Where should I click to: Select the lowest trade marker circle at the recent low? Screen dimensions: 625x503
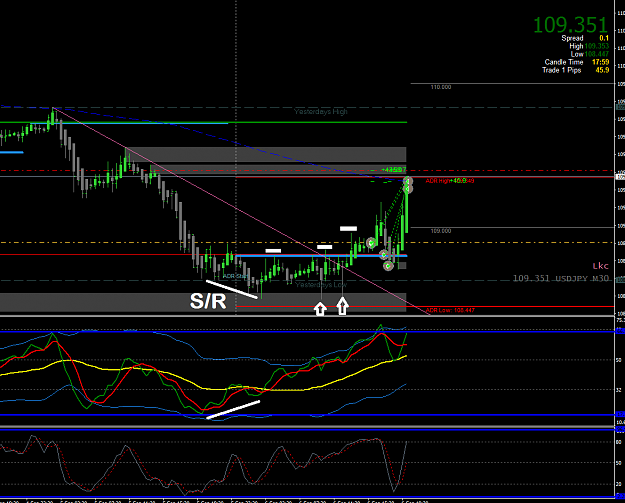[x=388, y=266]
